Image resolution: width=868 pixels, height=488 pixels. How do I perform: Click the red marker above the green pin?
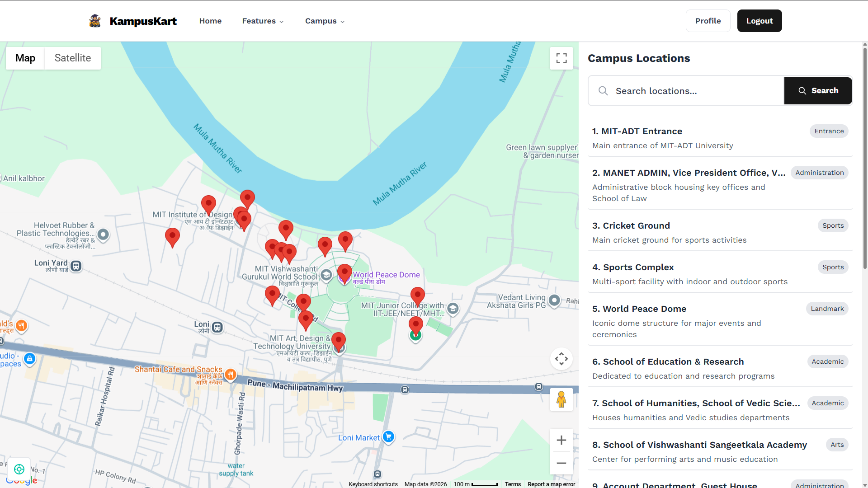[415, 326]
